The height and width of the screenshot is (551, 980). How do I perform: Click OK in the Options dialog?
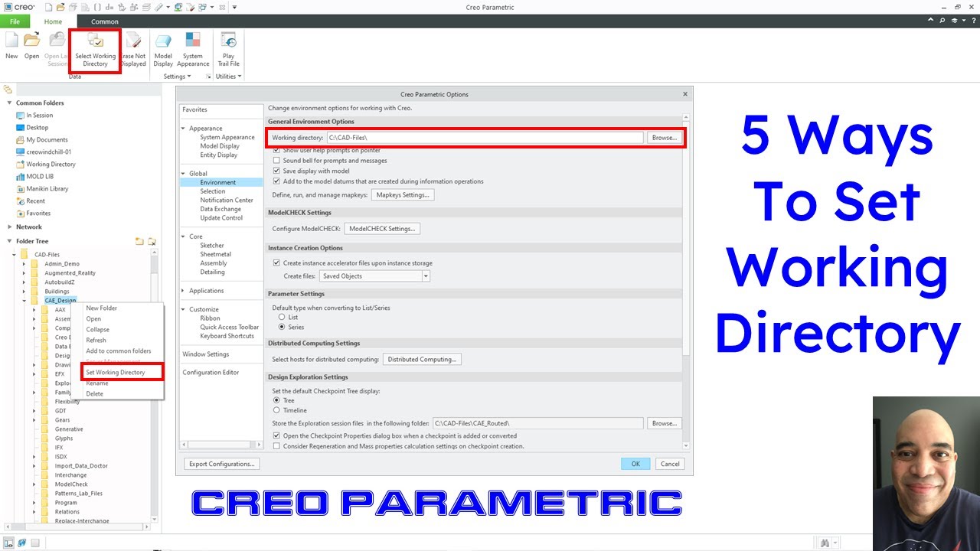[635, 464]
